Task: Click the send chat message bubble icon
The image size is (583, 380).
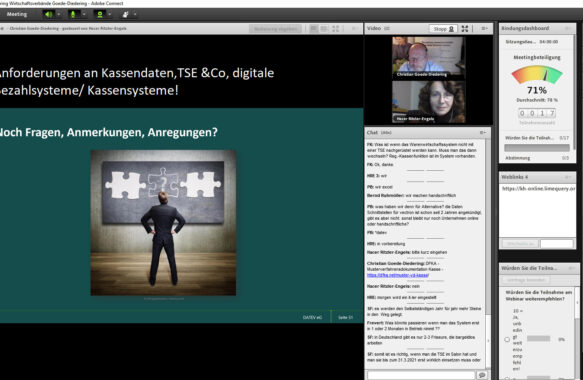Action: 483,375
